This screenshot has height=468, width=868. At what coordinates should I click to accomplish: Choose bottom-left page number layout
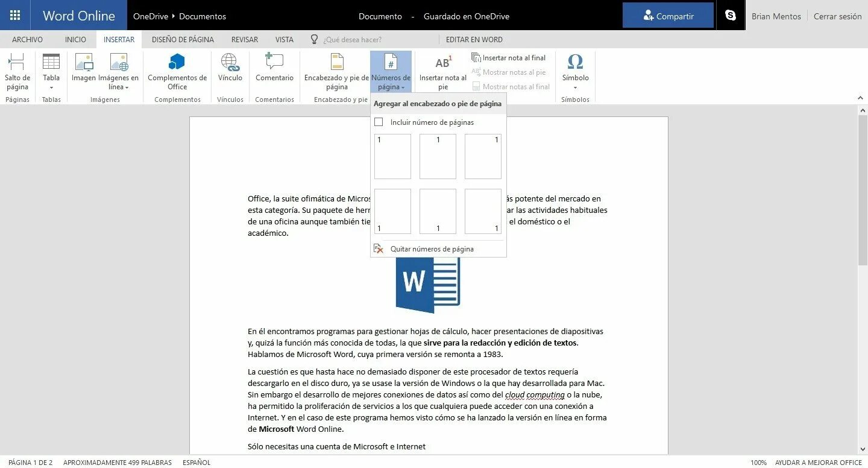point(392,211)
